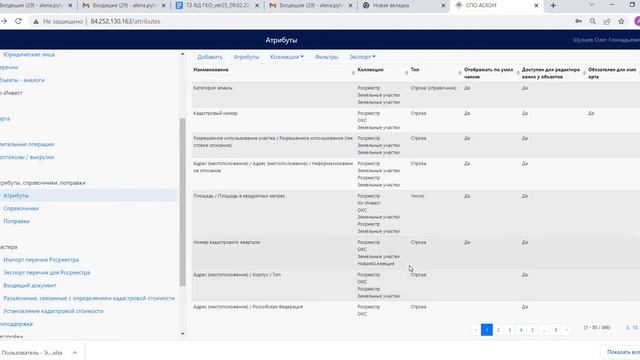
Task: Click Номер кадастрового квартала row name
Action: click(x=227, y=242)
